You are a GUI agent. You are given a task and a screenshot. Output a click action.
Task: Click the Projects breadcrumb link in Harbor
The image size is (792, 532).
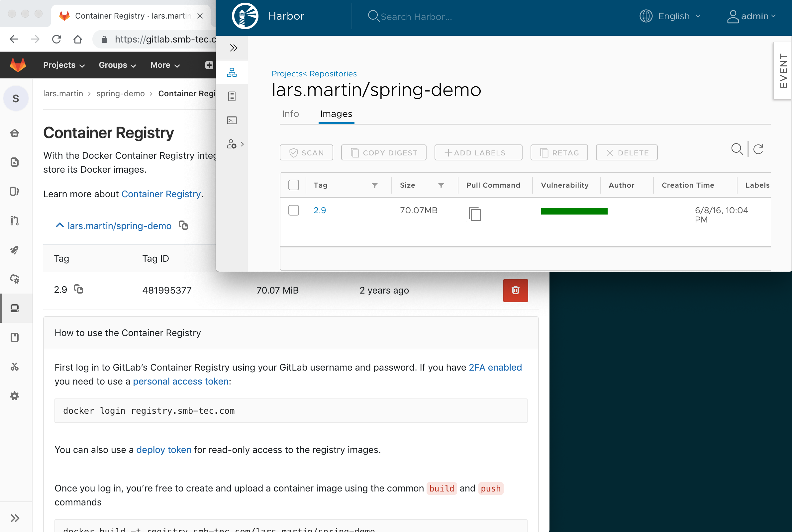[x=287, y=74]
